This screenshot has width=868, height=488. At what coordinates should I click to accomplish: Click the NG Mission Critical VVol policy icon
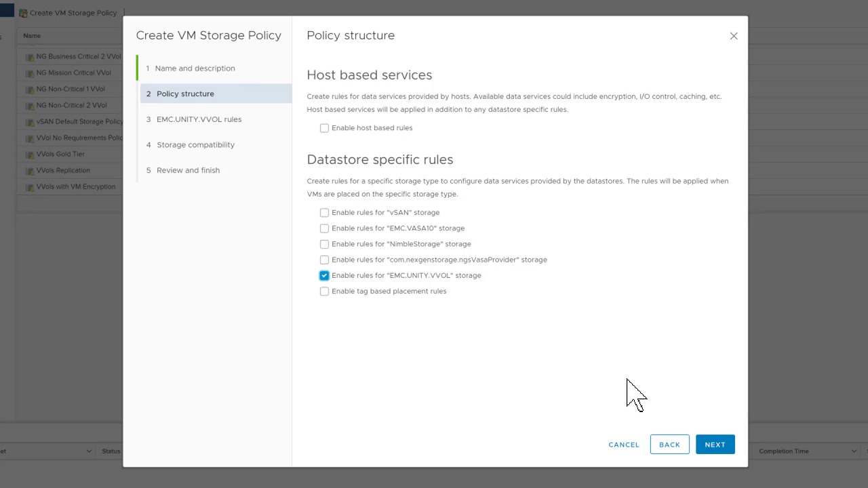pyautogui.click(x=30, y=73)
